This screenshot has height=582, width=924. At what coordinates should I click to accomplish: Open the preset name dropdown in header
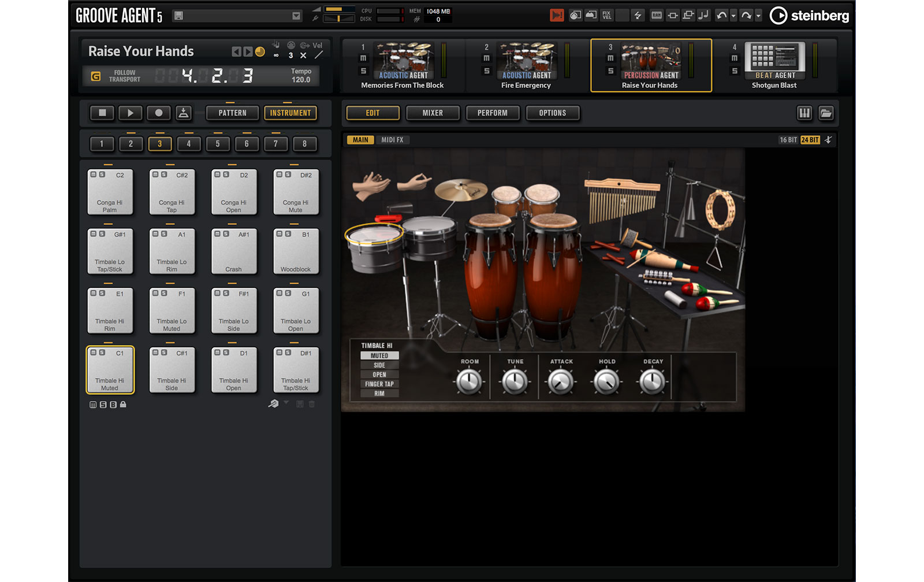296,16
